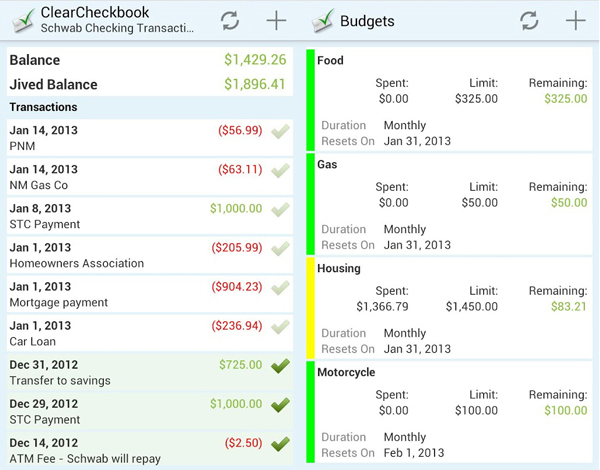The width and height of the screenshot is (600, 470).
Task: Refresh the Schwab Checking transactions list
Action: click(x=230, y=20)
